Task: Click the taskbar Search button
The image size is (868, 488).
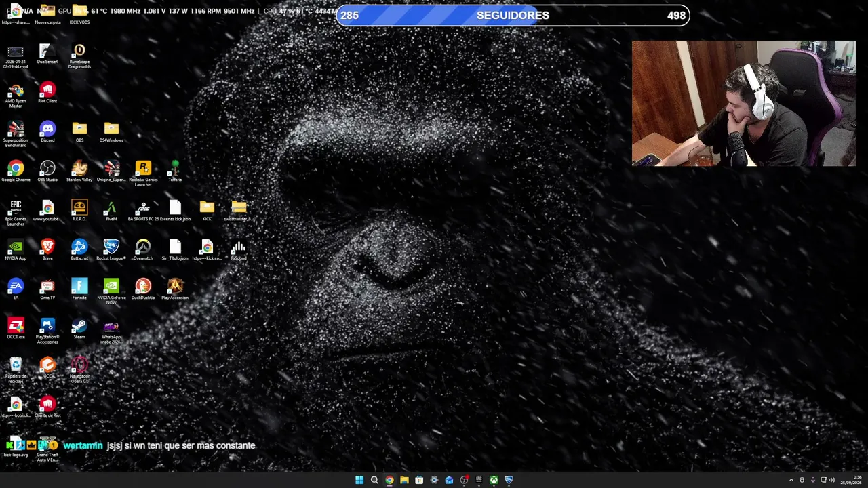Action: point(374,480)
